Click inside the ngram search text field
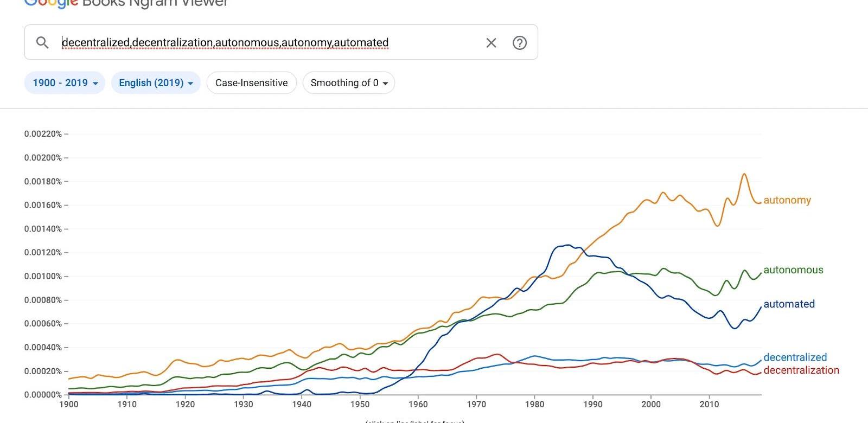 271,42
